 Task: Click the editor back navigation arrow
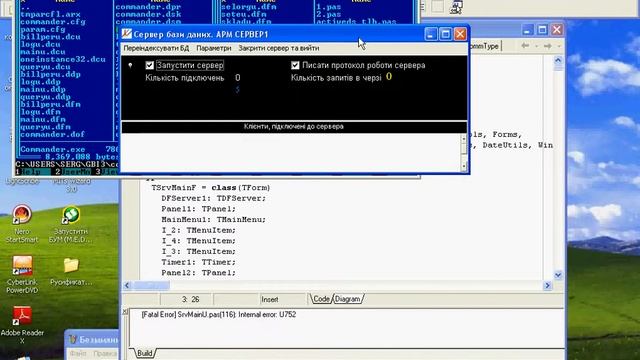pyautogui.click(x=525, y=46)
